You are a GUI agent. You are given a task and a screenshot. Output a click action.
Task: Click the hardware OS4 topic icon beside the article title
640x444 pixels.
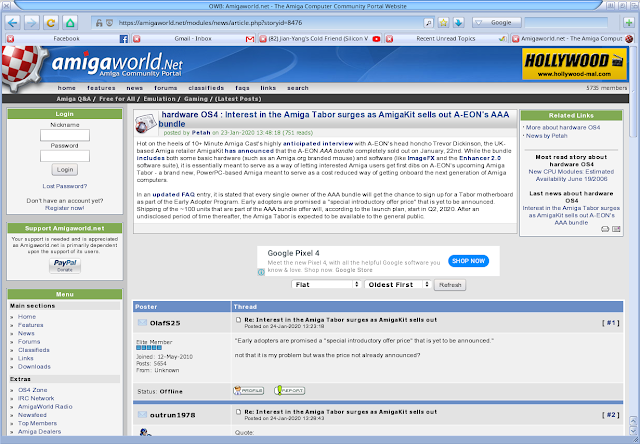click(146, 123)
